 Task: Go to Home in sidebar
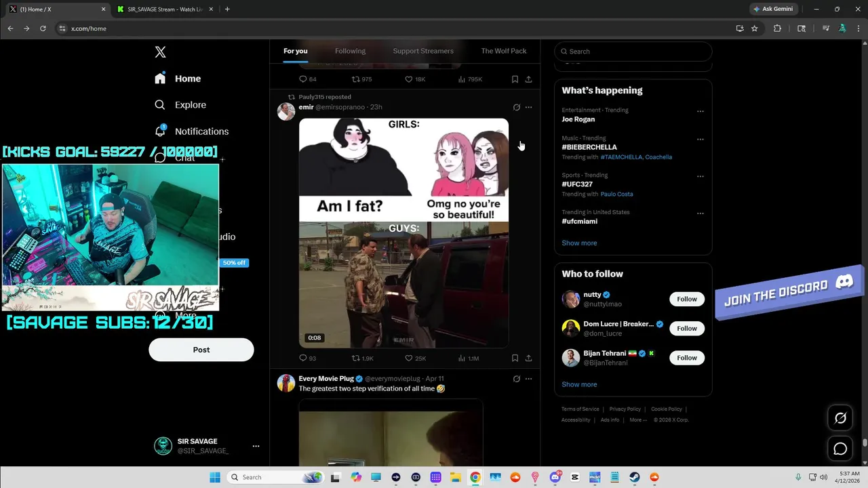[178, 79]
